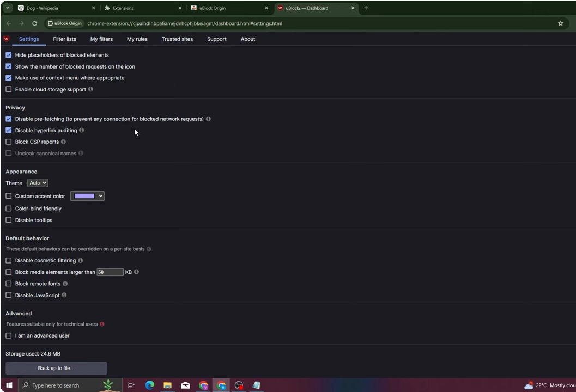The width and height of the screenshot is (576, 392).
Task: Toggle Disable hyperlink auditing checkbox
Action: click(x=9, y=130)
